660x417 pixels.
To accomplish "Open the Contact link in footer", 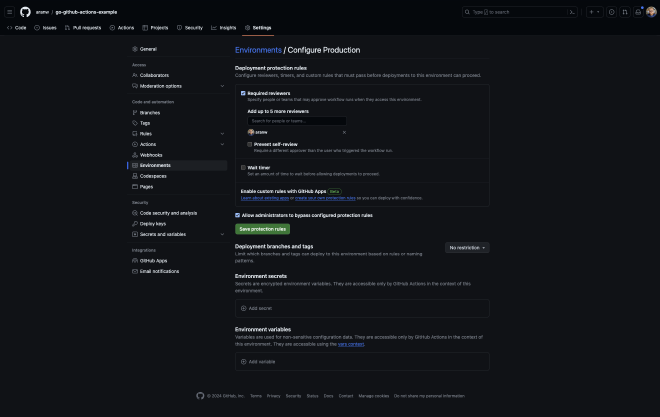I will (x=346, y=396).
